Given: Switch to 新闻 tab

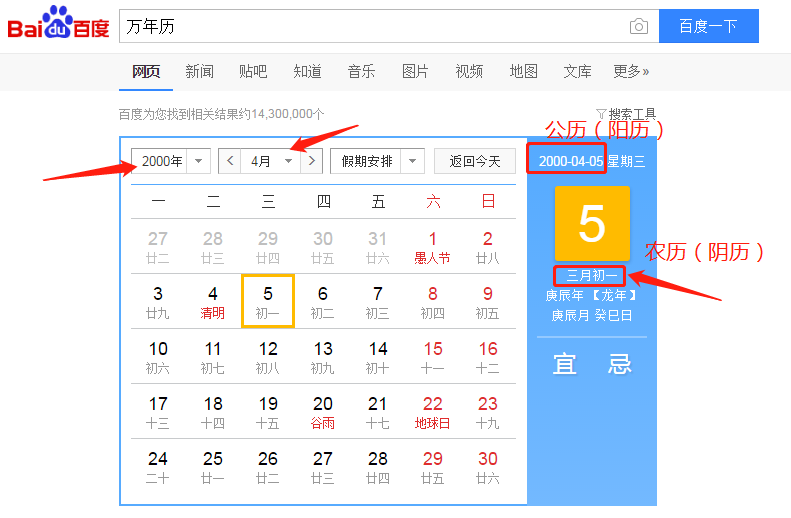Looking at the screenshot, I should point(199,72).
